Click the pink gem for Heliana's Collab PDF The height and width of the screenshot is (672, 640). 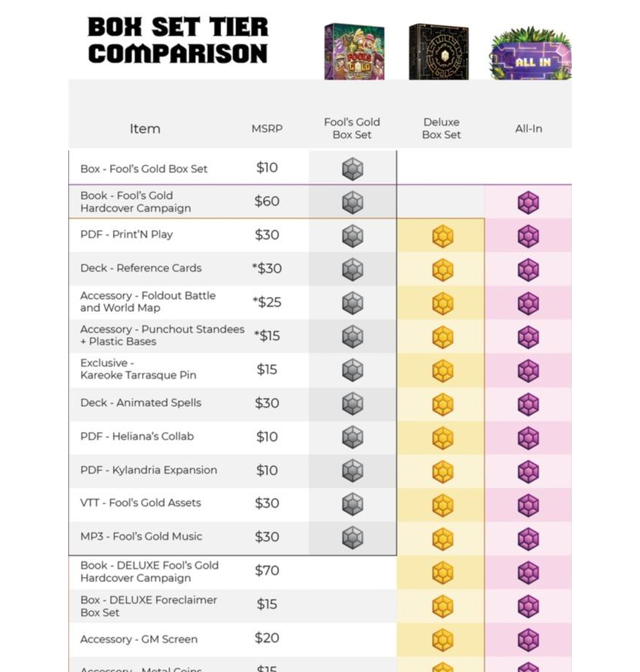528,437
